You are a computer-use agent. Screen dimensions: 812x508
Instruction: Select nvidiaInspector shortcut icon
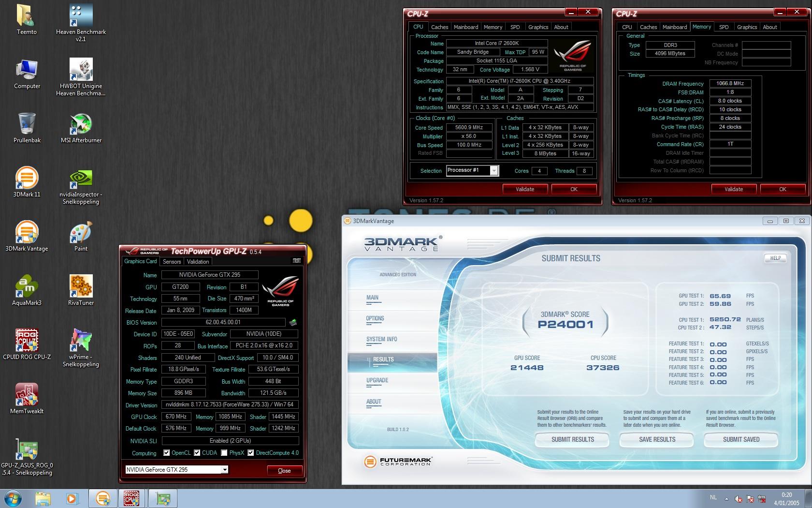click(x=81, y=185)
